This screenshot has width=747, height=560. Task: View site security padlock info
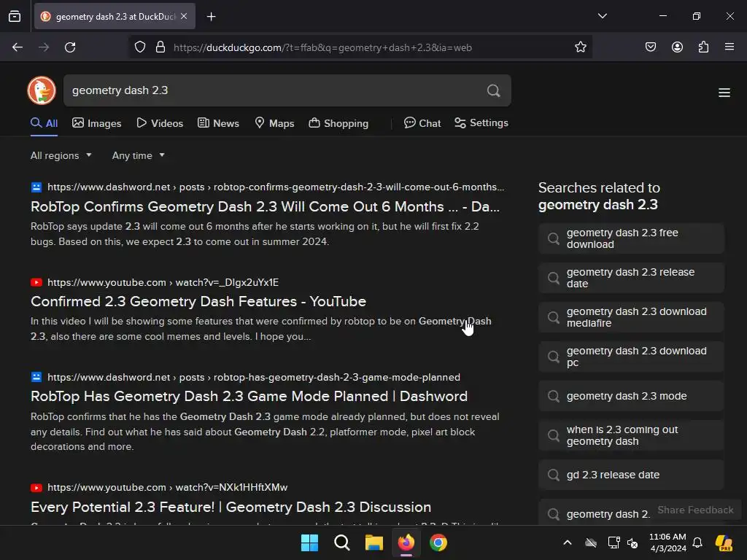pos(160,47)
